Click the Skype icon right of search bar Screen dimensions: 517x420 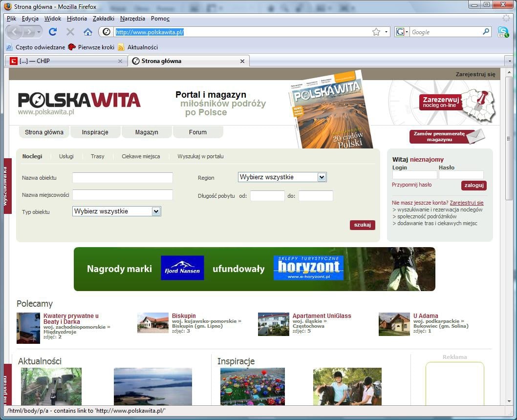click(503, 32)
